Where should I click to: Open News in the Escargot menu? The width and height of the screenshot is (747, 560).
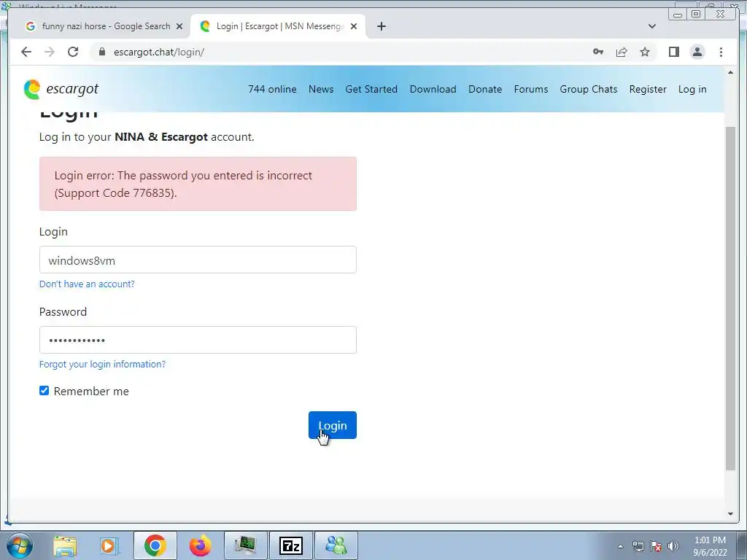[321, 89]
